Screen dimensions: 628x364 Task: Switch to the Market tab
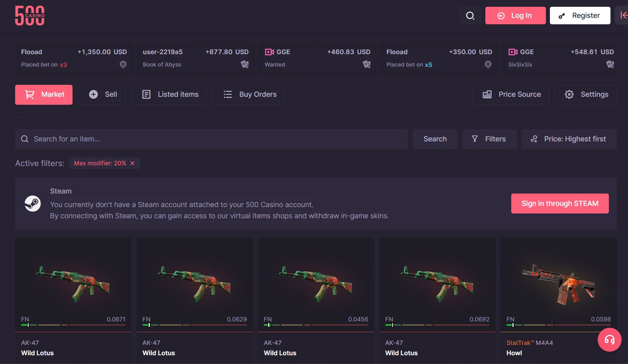point(44,95)
